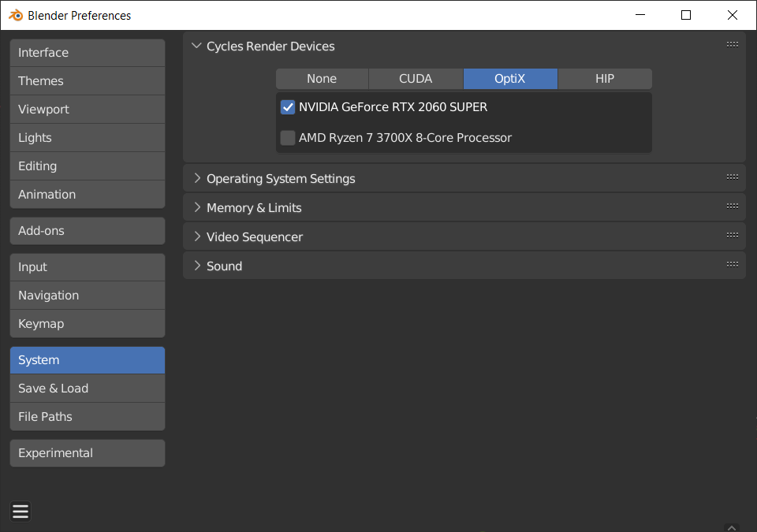Switch to Lights preferences
757x532 pixels.
(88, 138)
